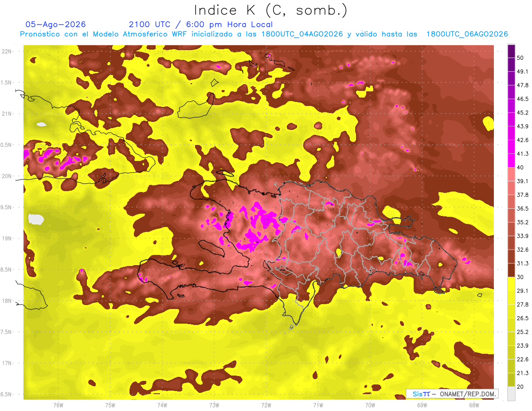The image size is (532, 411).
Task: Pick the magenta legend swatch between 40 and 41.3
Action: click(x=511, y=160)
